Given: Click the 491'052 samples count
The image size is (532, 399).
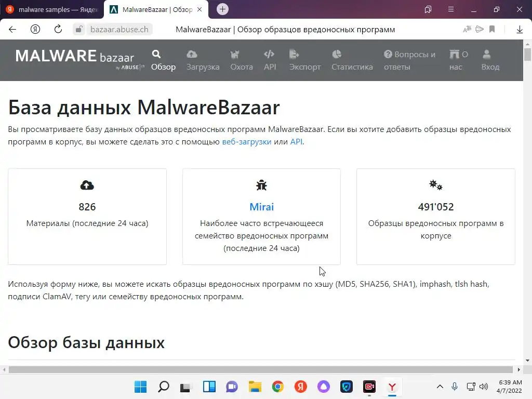Looking at the screenshot, I should (436, 207).
